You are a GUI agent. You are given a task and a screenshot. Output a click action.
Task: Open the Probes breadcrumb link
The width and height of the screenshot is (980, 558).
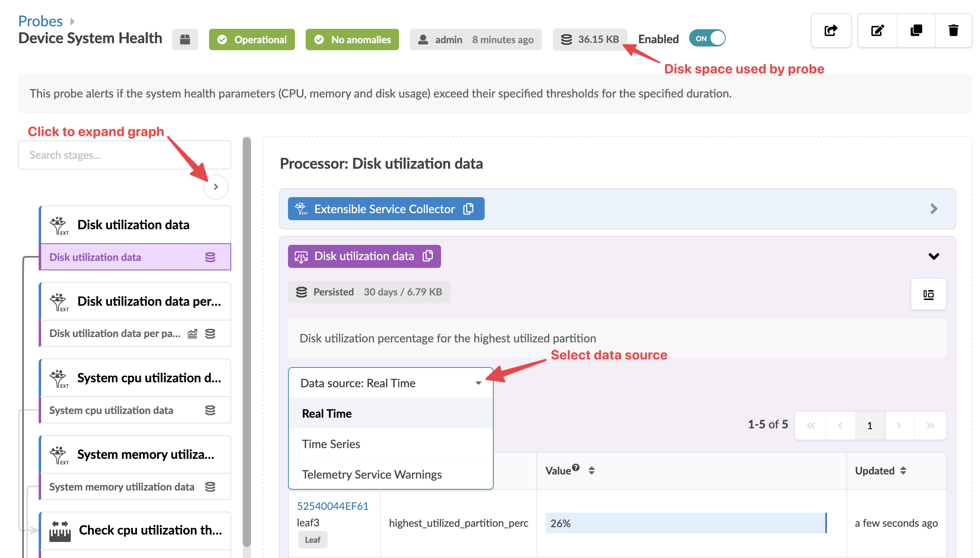[x=40, y=21]
